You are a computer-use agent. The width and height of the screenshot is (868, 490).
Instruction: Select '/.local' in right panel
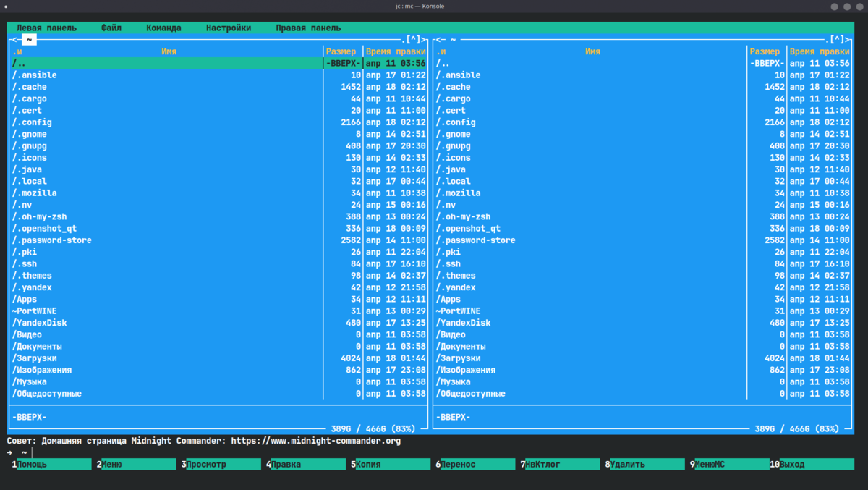643,181
